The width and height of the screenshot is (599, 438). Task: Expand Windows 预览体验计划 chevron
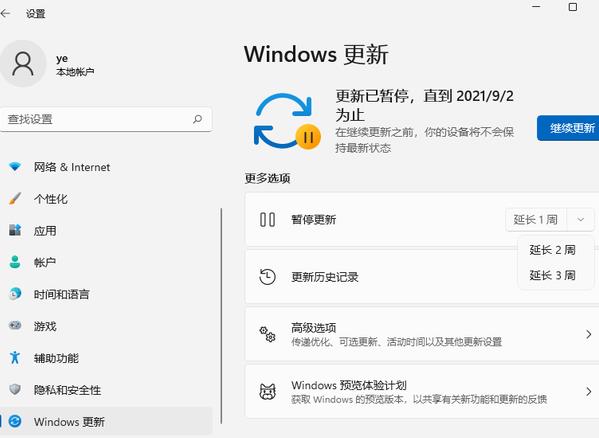(588, 391)
